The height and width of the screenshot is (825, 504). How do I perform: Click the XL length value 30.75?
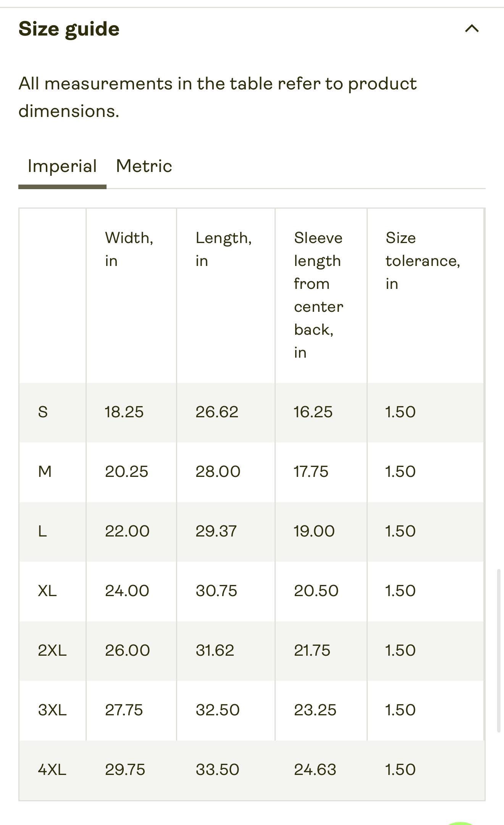216,591
